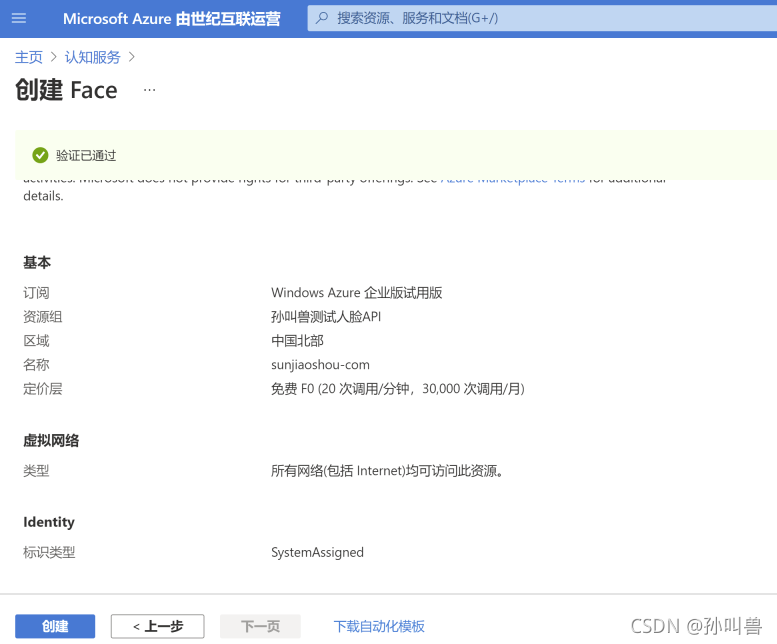Click the 资源组 label
777x644 pixels.
(x=43, y=317)
